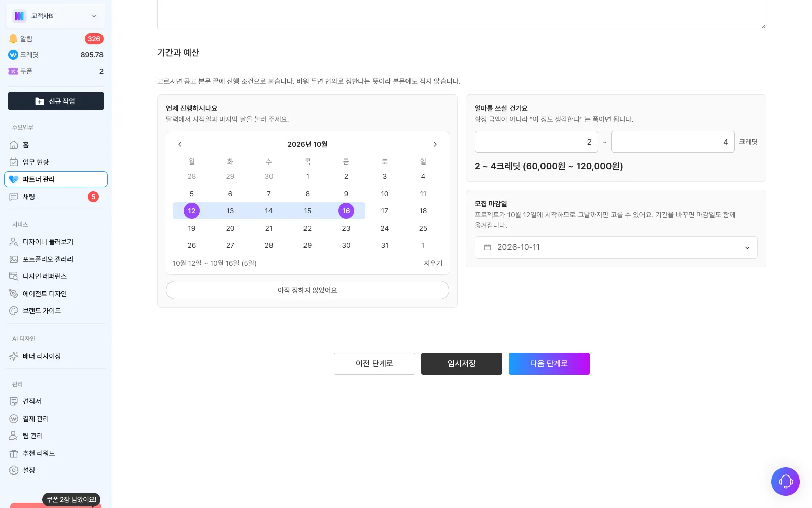812x508 pixels.
Task: Click the 견적서 document icon
Action: [x=14, y=401]
